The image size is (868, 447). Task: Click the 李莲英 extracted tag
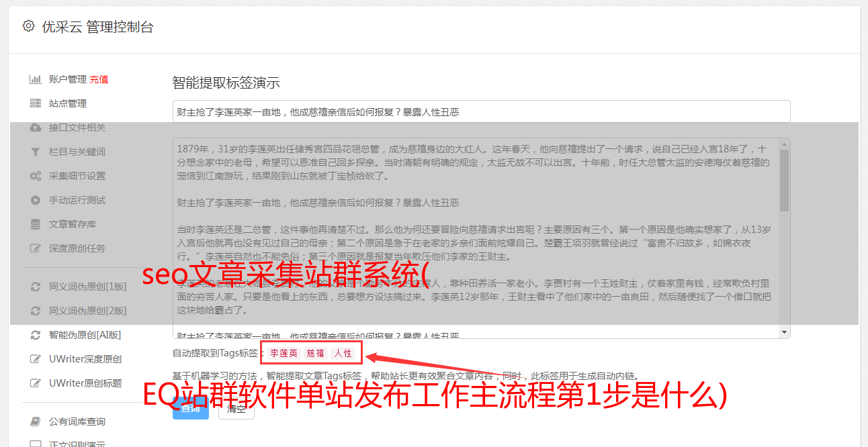[284, 353]
